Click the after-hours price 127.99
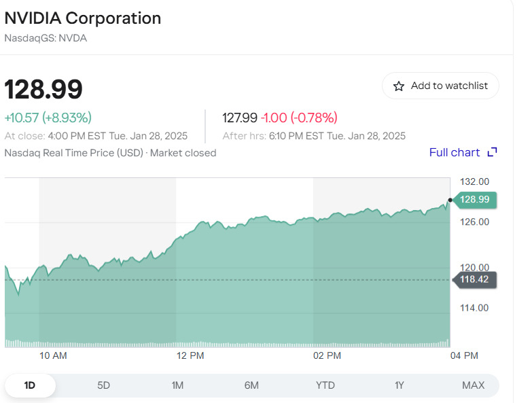532x403 pixels. click(x=240, y=118)
